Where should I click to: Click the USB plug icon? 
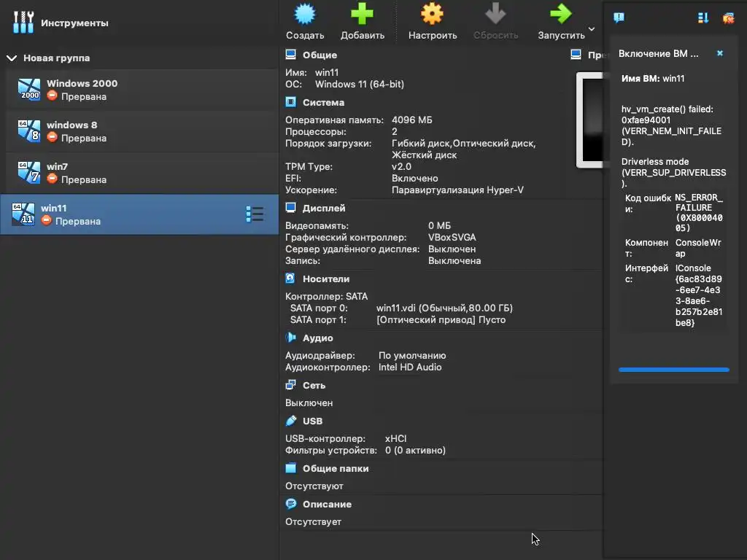tap(290, 421)
